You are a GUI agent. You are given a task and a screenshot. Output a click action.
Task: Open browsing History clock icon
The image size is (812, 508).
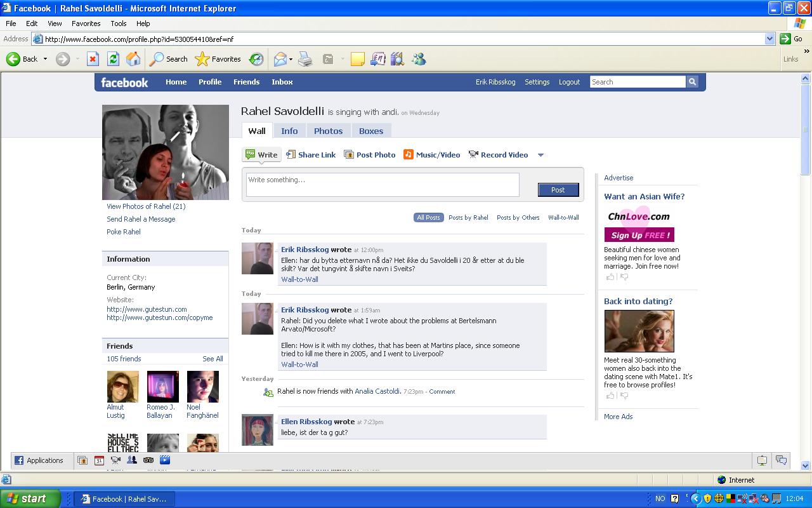[x=256, y=59]
